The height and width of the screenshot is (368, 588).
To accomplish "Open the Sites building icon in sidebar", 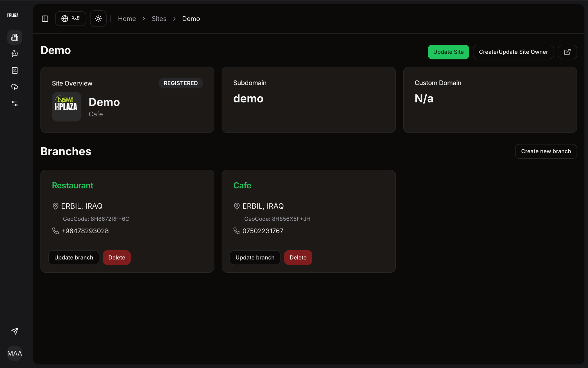I will pyautogui.click(x=15, y=37).
